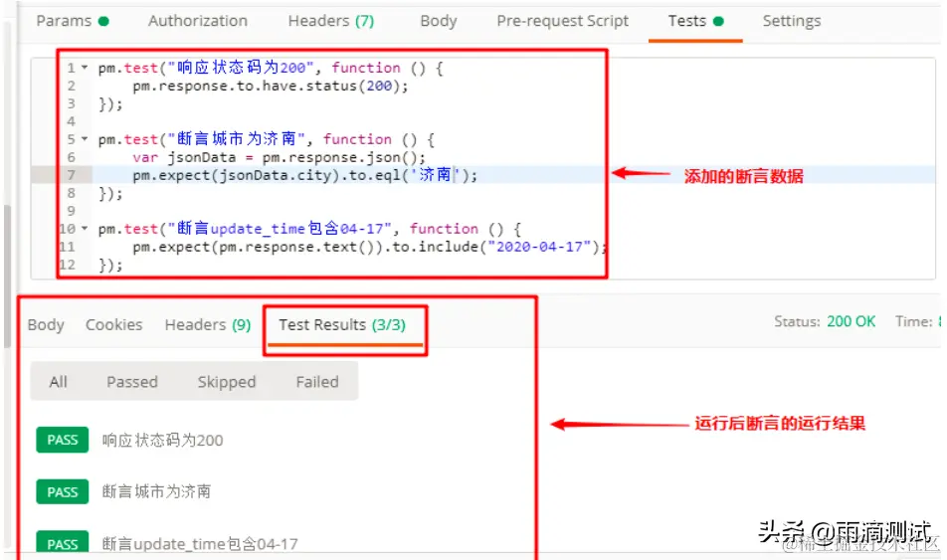The width and height of the screenshot is (947, 560).
Task: Open the response Headers (9) tab
Action: pos(208,325)
